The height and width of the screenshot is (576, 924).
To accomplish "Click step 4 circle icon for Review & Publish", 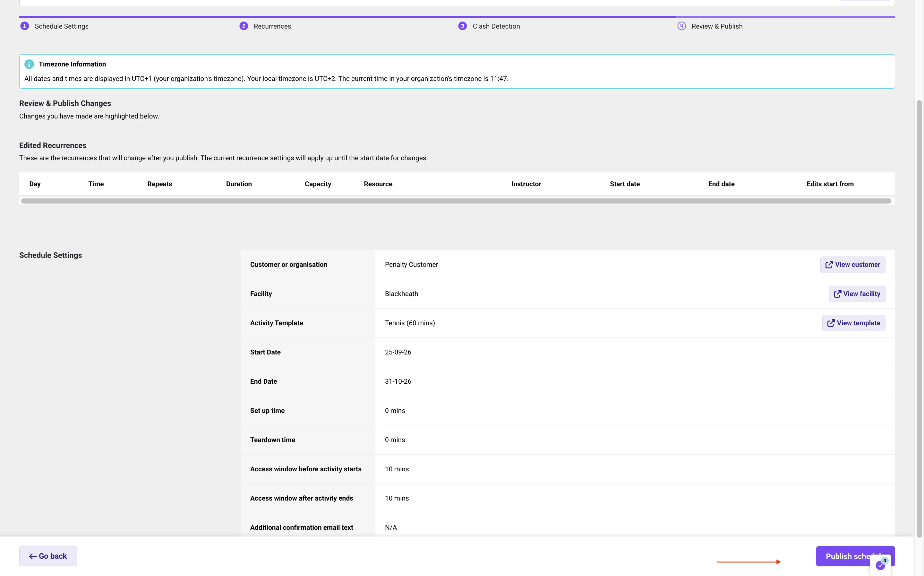I will 681,26.
